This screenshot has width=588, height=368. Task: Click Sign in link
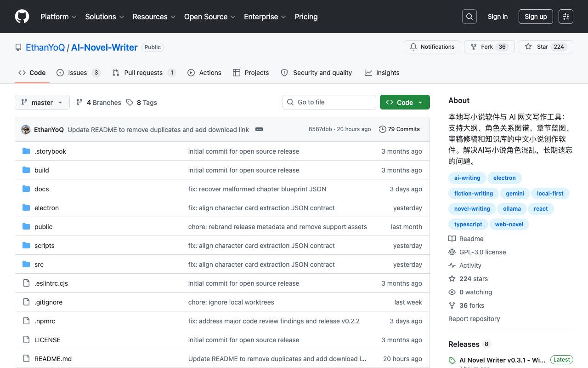click(x=498, y=17)
